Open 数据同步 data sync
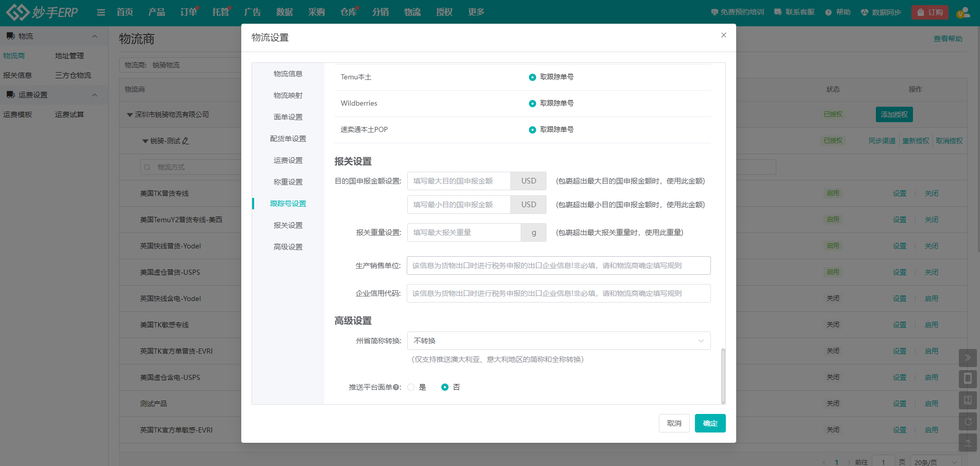980x466 pixels. pyautogui.click(x=882, y=12)
